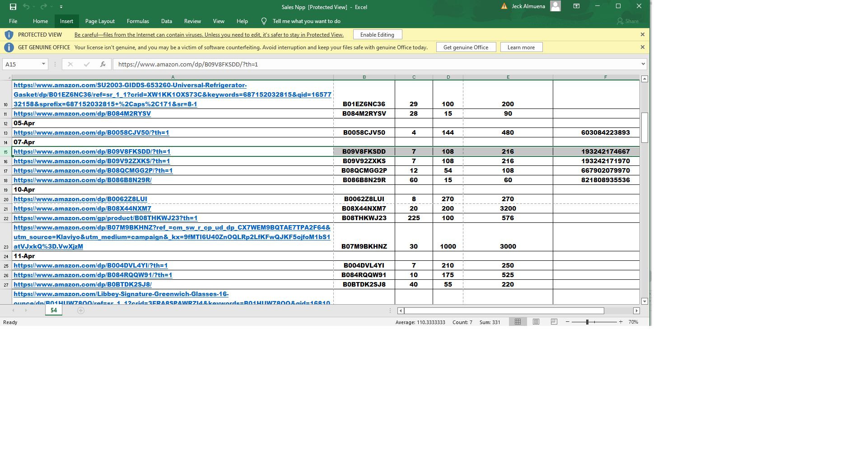Click zoom out minus icon
Image resolution: width=868 pixels, height=471 pixels.
tap(568, 322)
